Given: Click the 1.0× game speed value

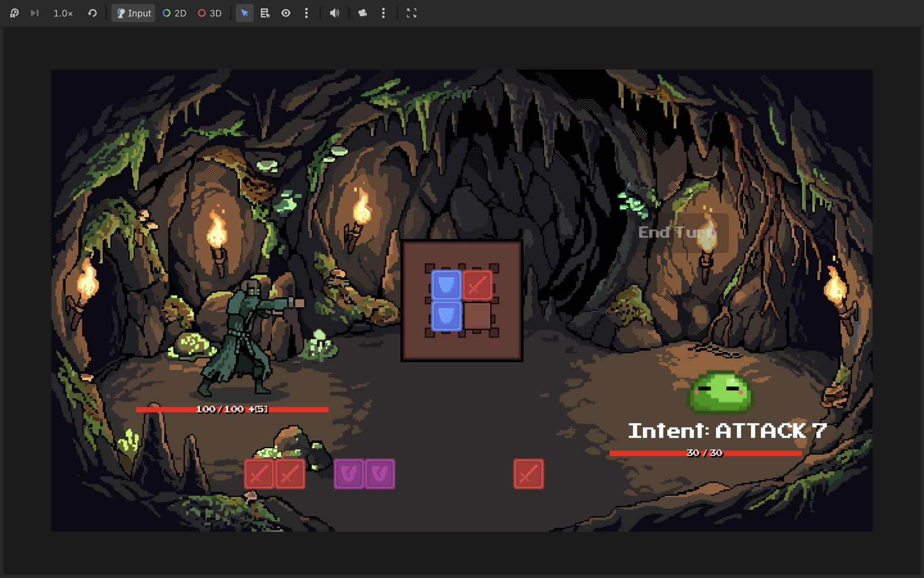Looking at the screenshot, I should point(63,13).
